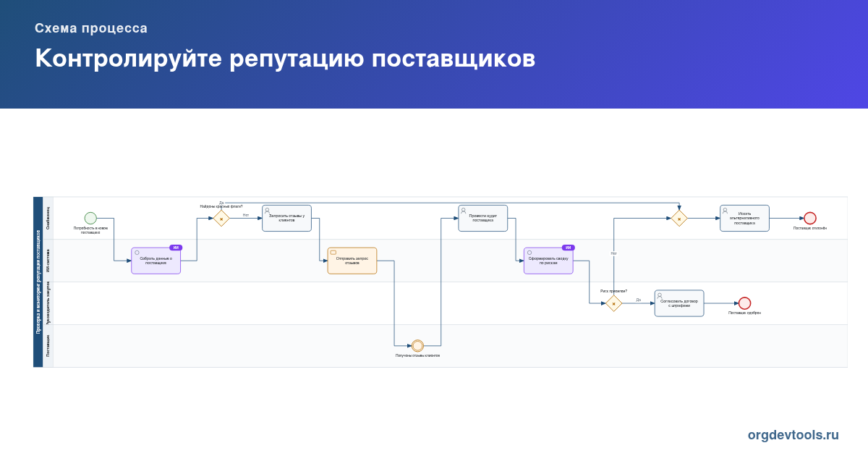
Task: Click the 'Найдены красные флаги?' label
Action: pyautogui.click(x=221, y=206)
